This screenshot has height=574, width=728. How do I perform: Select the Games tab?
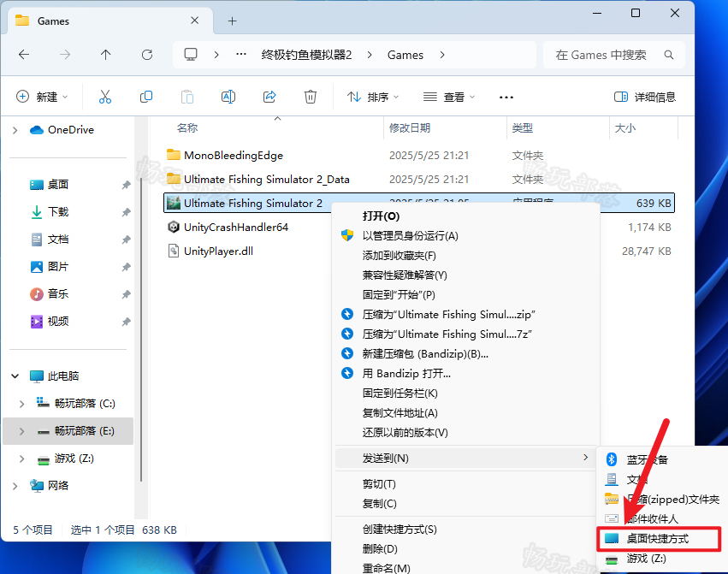110,21
